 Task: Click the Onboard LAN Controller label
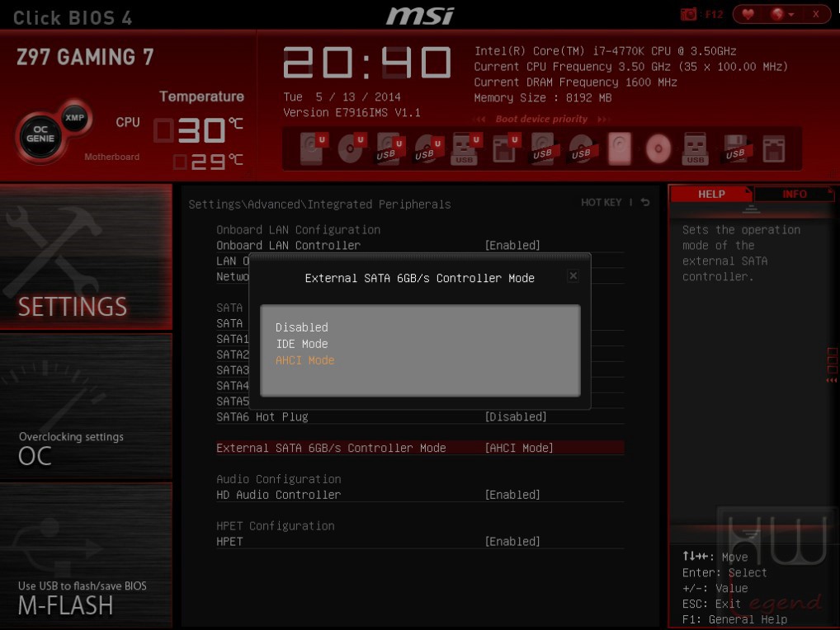tap(288, 245)
